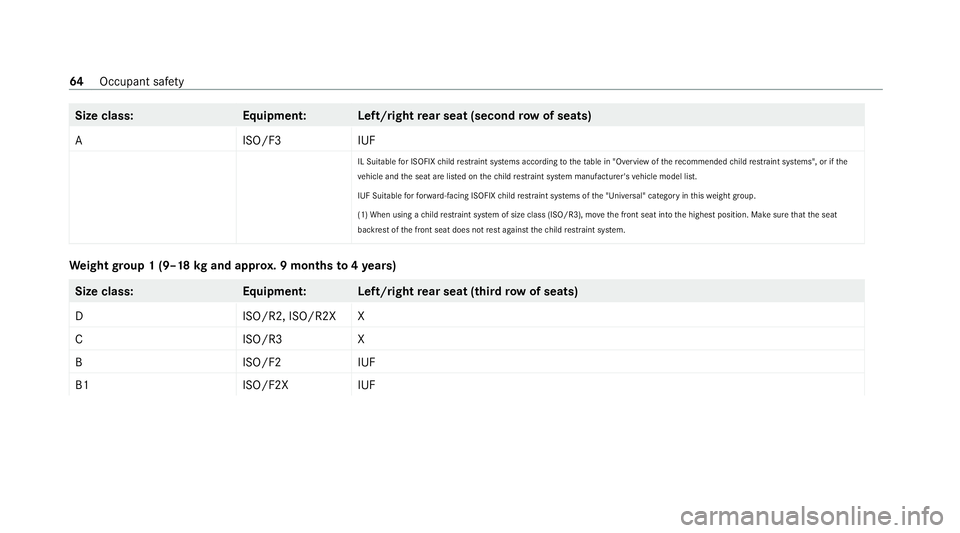Click the X value in the ISO/R3 row
Viewport: 960px width, 533px height.
click(360, 337)
